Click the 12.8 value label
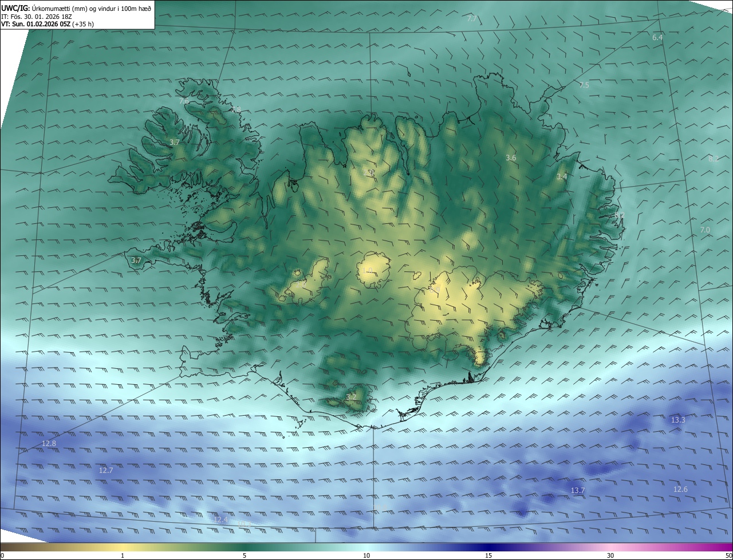Viewport: 733px width, 560px height. click(x=49, y=444)
